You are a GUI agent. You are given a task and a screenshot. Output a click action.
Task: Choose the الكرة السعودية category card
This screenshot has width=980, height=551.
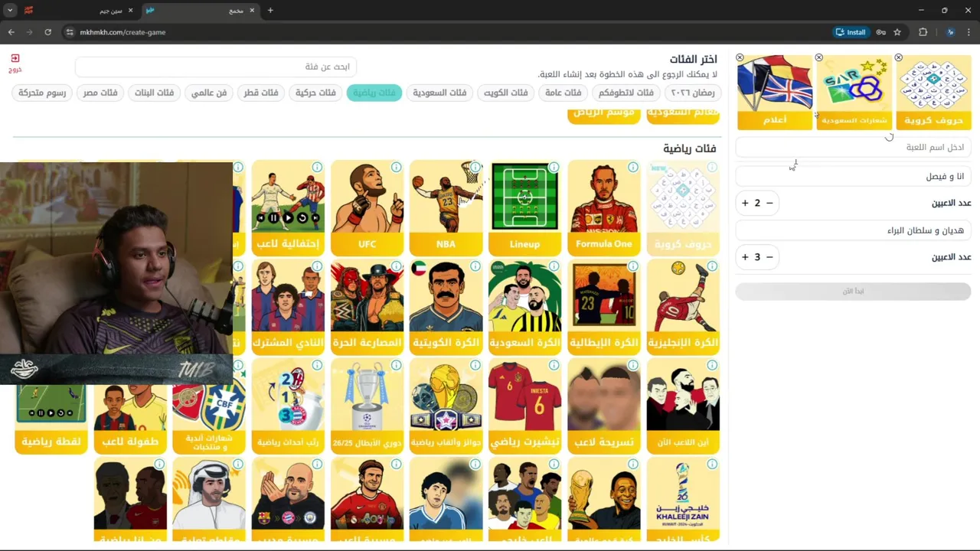click(x=525, y=307)
